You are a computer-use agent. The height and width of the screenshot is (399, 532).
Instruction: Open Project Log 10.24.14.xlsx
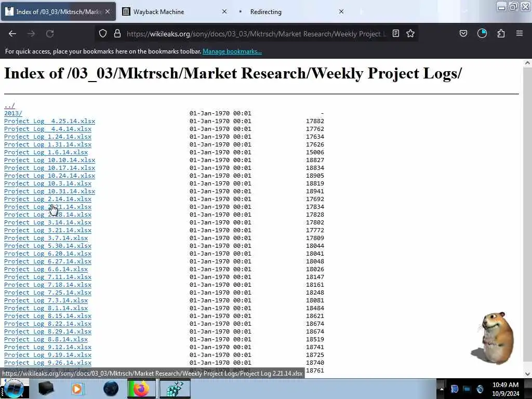(x=49, y=176)
